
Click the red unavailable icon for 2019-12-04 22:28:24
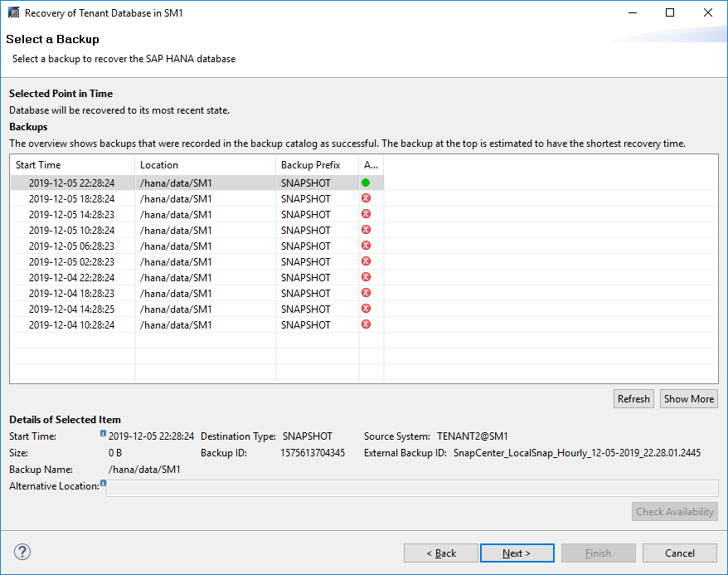[366, 277]
